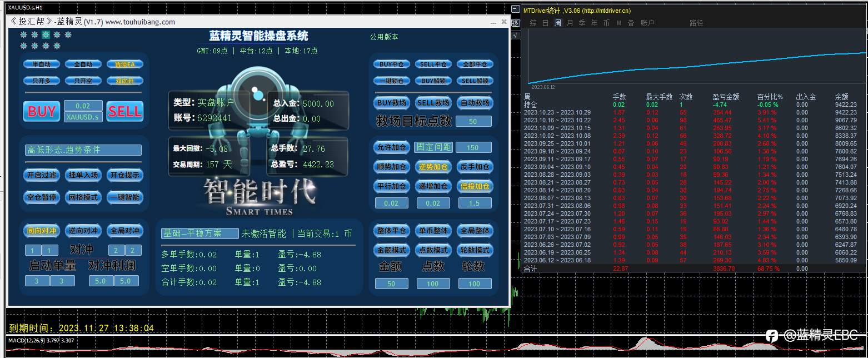Viewport: 868px width, 358px height.
Task: Select 金额模式 amount mode
Action: [392, 250]
